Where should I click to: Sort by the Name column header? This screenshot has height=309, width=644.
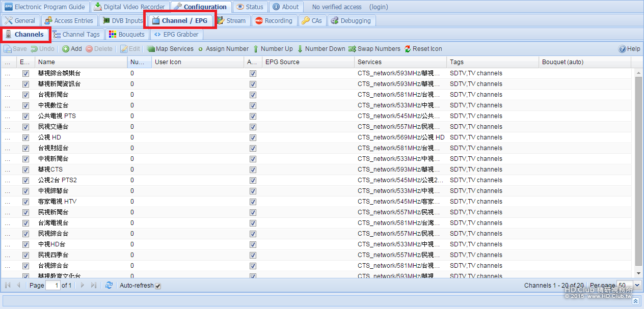tap(81, 62)
